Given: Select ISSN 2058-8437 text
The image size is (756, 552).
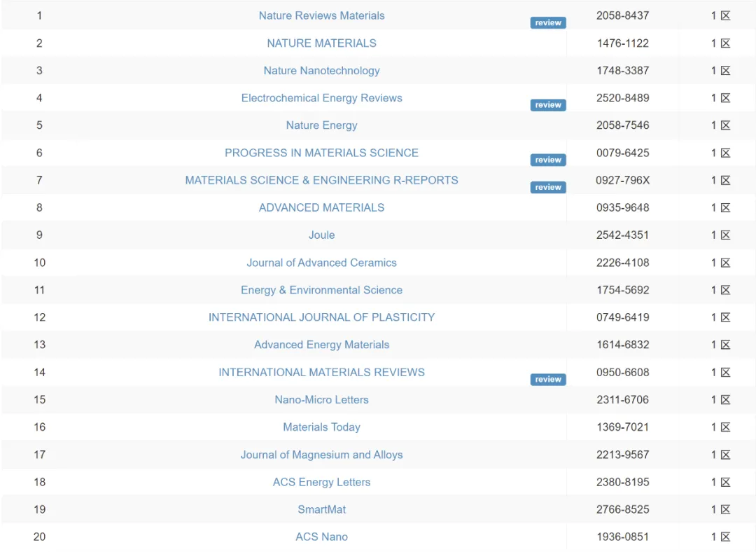Looking at the screenshot, I should click(622, 15).
